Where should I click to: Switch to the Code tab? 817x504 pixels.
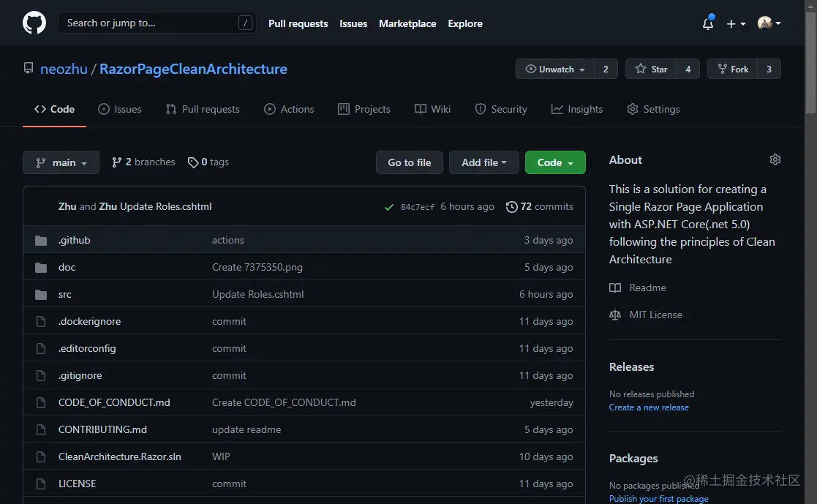point(54,109)
